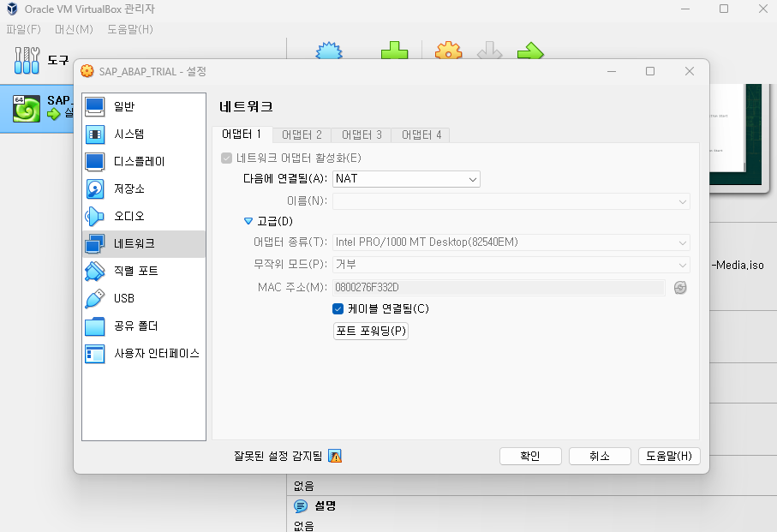Switch to the 어댑터 3 tab

pos(362,134)
